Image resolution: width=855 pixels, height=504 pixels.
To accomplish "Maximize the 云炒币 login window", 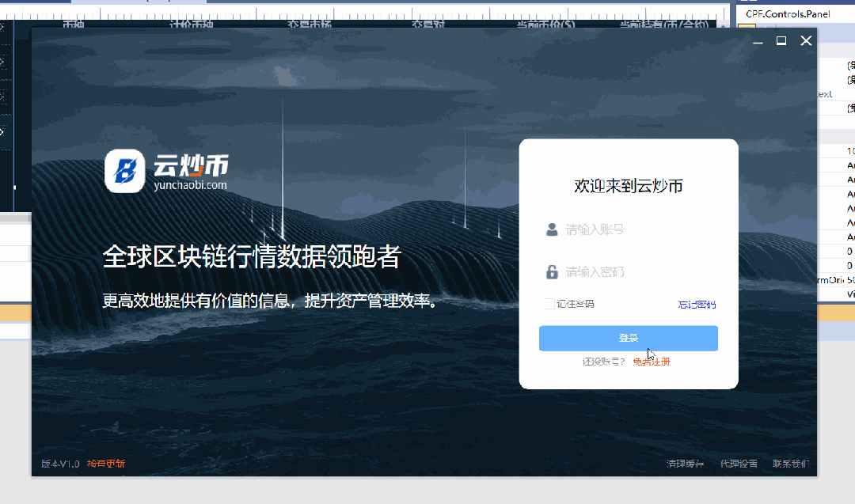I will (781, 41).
